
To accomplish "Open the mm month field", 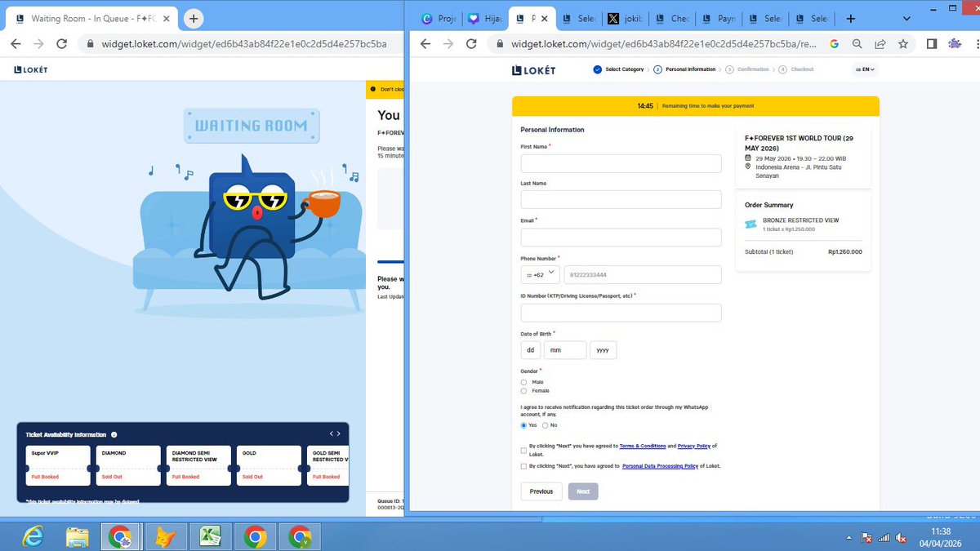I will pyautogui.click(x=565, y=350).
